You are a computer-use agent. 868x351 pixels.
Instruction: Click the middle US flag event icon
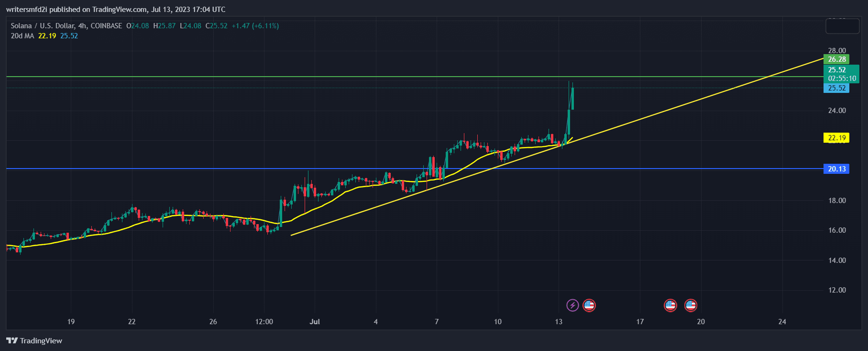click(x=670, y=305)
